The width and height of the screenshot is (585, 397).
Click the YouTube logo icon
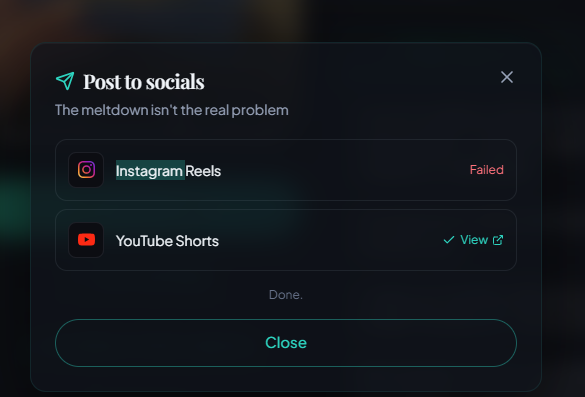click(86, 240)
